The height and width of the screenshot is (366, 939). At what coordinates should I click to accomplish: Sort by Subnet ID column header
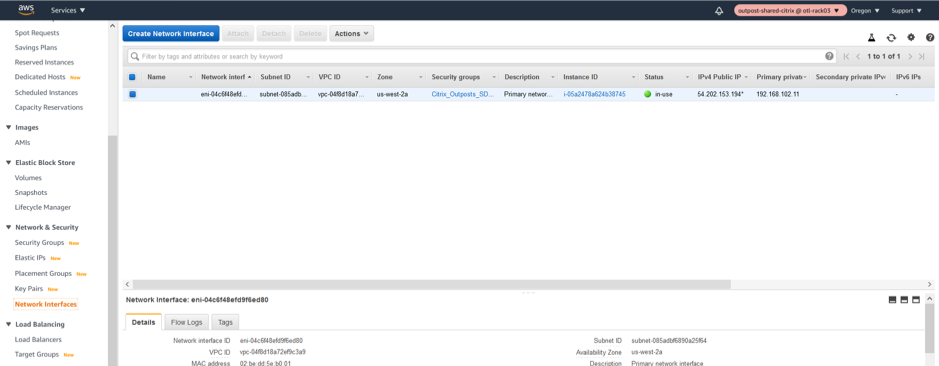click(x=275, y=77)
